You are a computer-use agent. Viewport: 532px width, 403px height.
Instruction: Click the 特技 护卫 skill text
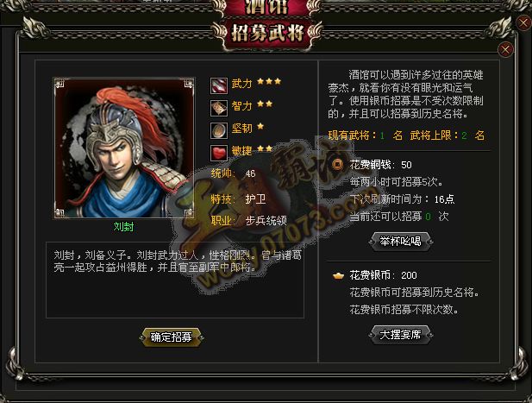238,199
